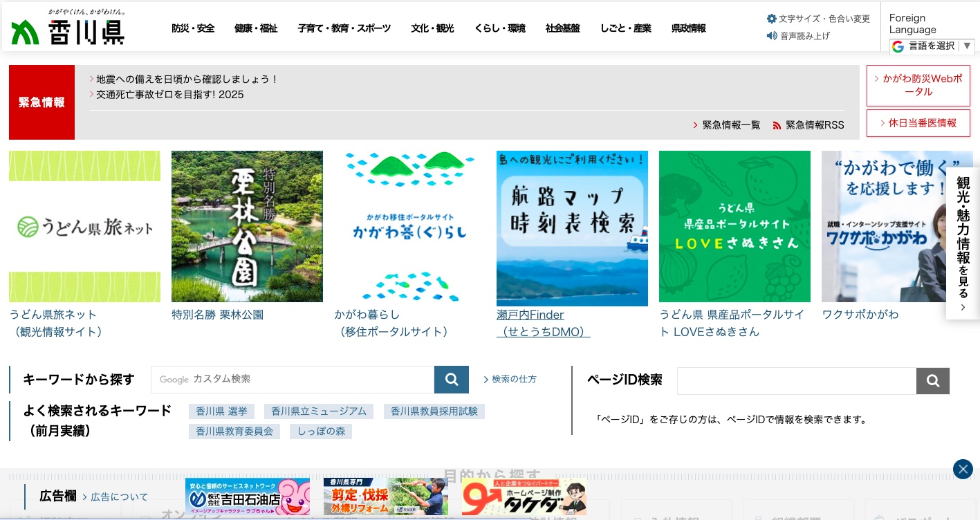Click the Kagawa Prefecture logo

[x=67, y=27]
